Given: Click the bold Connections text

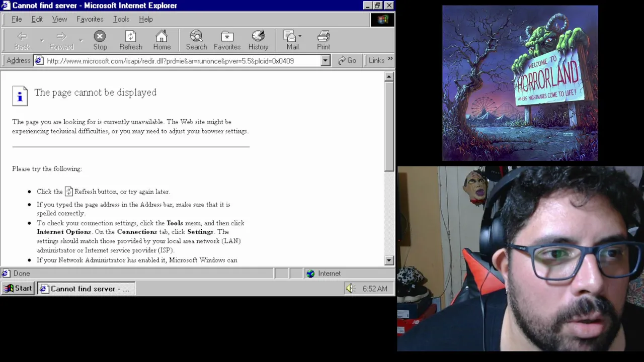Looking at the screenshot, I should 137,232.
